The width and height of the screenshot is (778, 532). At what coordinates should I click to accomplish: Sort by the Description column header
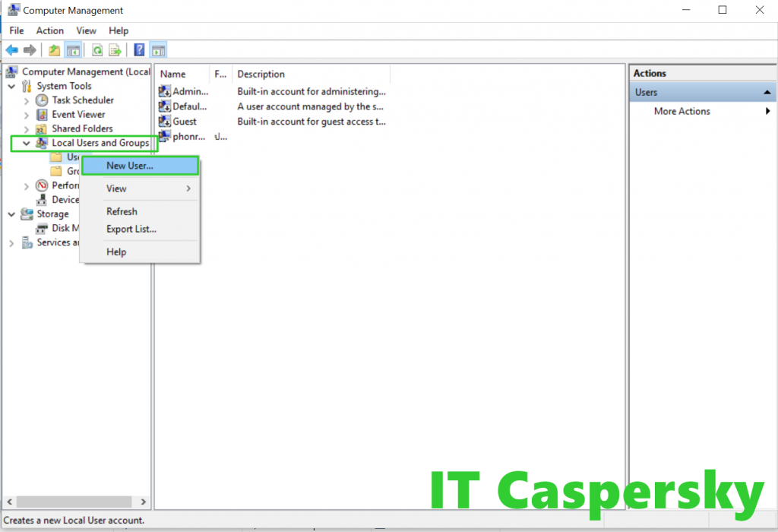tap(311, 74)
